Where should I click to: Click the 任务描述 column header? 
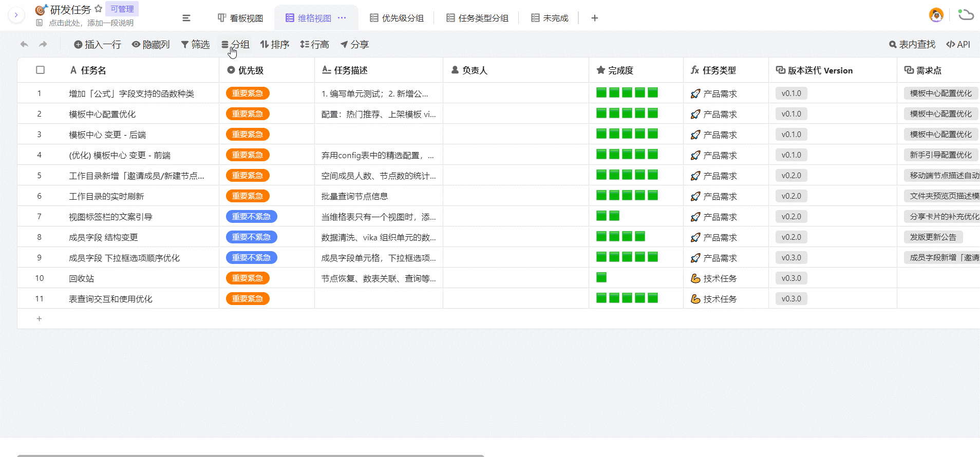[x=379, y=70]
